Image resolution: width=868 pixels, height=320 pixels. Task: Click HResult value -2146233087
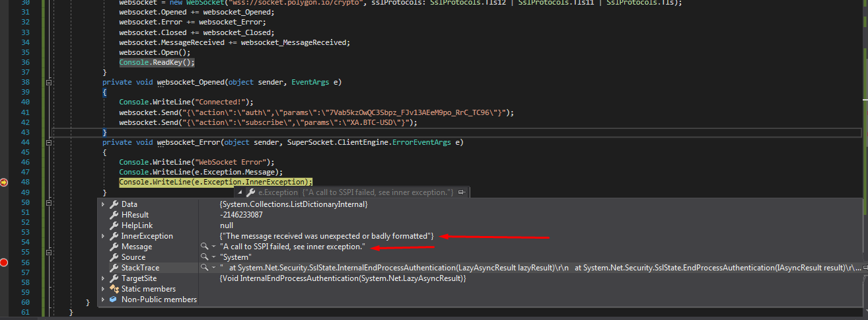[x=241, y=215]
